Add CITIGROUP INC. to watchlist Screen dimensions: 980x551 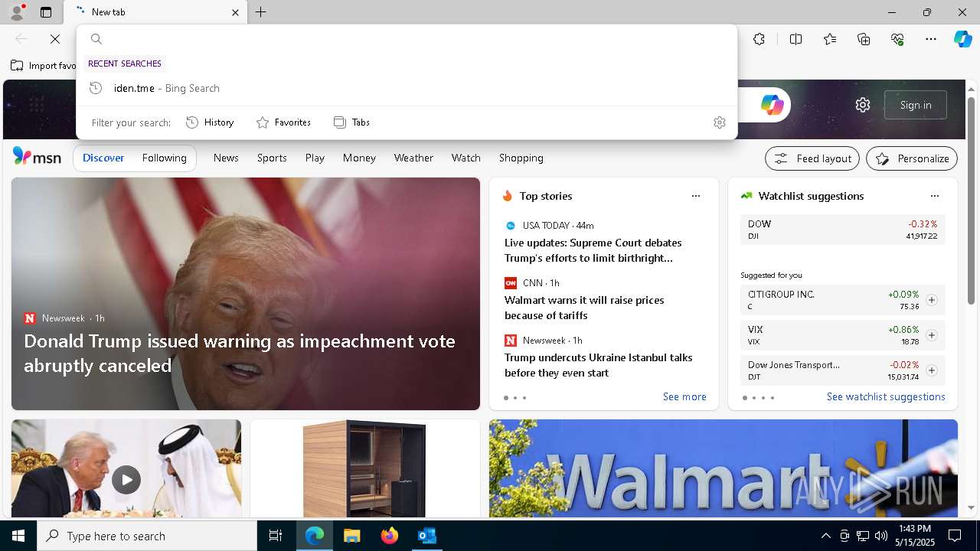tap(932, 300)
